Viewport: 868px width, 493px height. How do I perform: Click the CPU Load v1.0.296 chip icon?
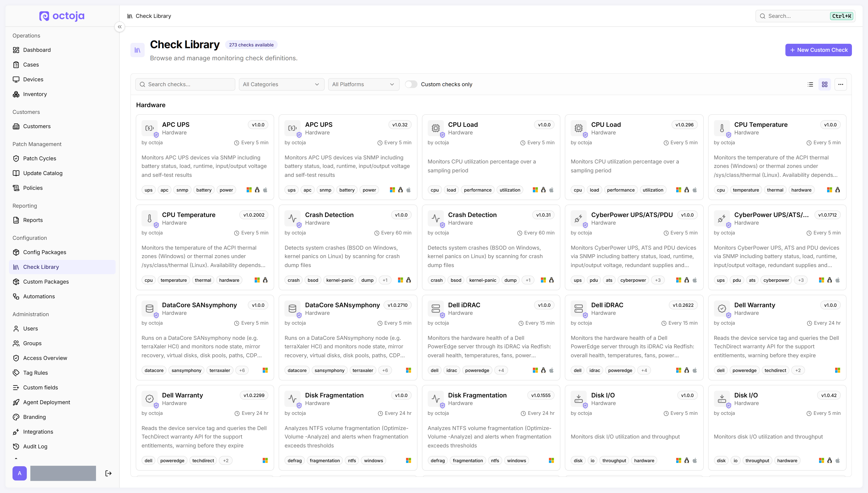[578, 128]
